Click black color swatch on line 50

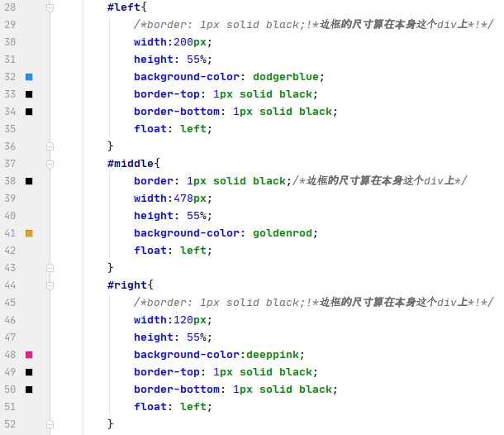pyautogui.click(x=29, y=390)
